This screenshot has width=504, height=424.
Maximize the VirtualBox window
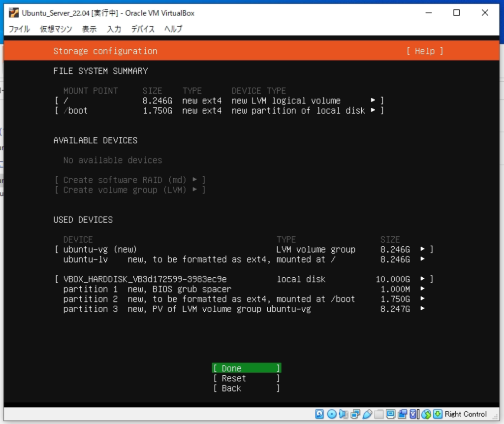pyautogui.click(x=456, y=12)
